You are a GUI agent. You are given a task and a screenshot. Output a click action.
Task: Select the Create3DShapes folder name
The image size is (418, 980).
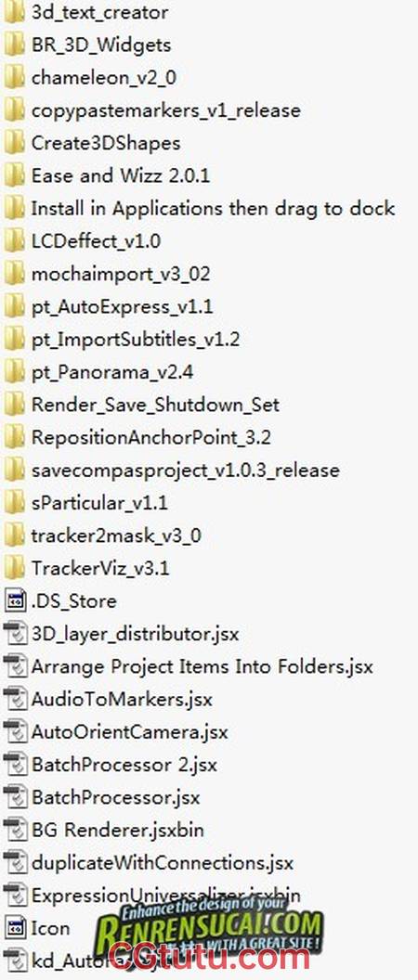(x=106, y=143)
